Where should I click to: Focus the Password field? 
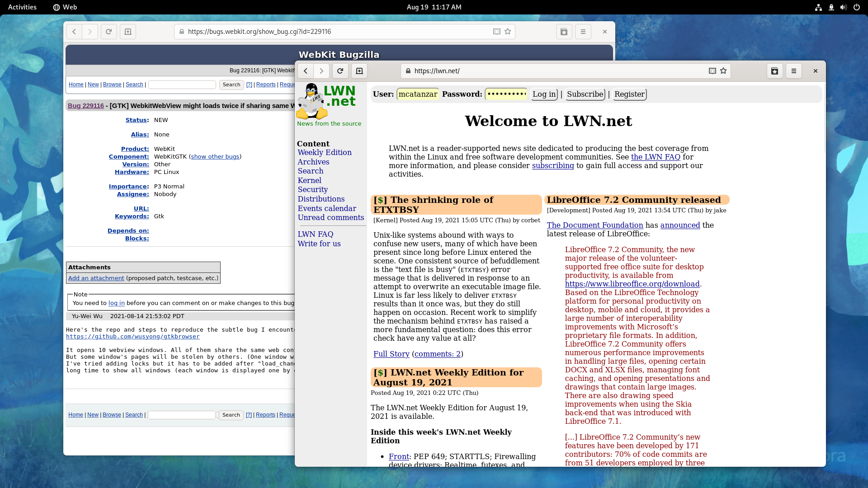(506, 94)
